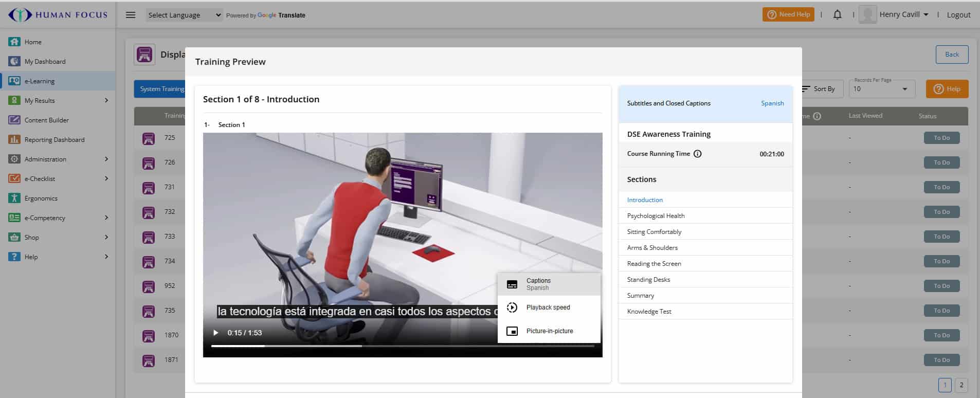Open the Select Language dropdown
This screenshot has height=398, width=980.
184,15
